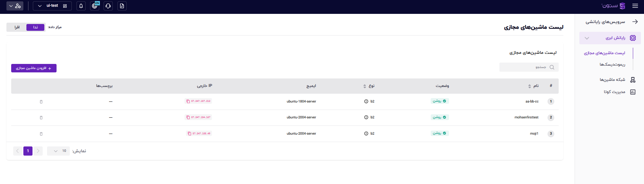Select the ندا data center toggle
Image resolution: width=644 pixels, height=184 pixels.
coord(35,27)
